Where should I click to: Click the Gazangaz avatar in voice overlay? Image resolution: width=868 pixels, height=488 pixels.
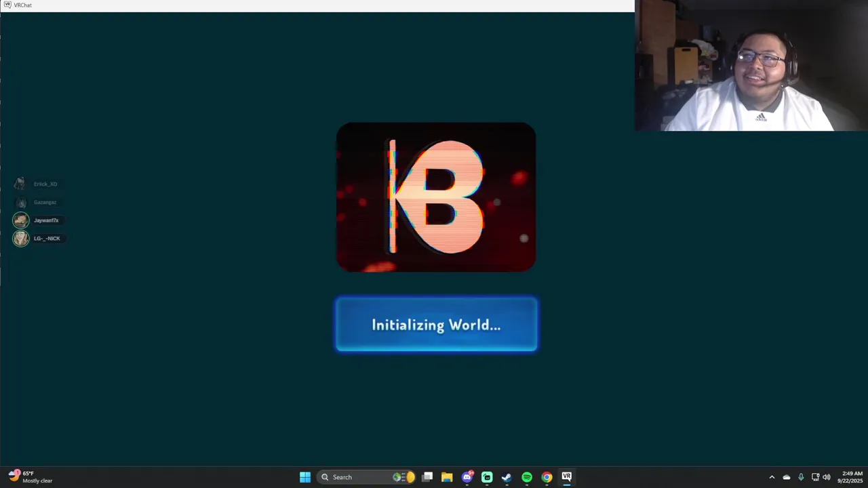(20, 202)
